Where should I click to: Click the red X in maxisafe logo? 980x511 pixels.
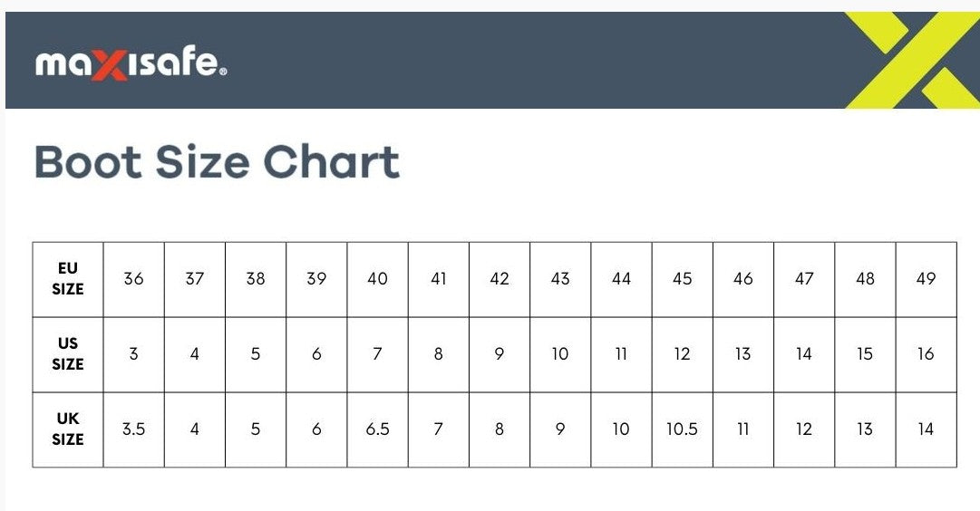point(110,66)
